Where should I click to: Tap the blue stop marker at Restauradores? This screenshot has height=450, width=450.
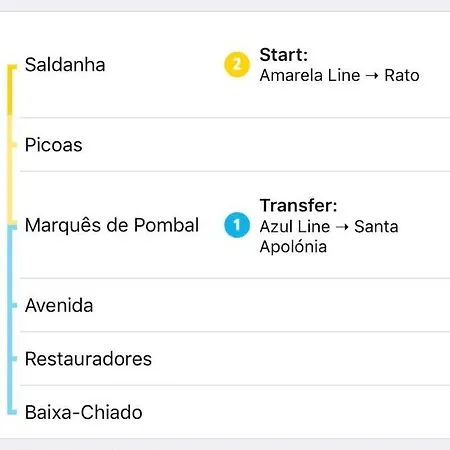point(12,359)
